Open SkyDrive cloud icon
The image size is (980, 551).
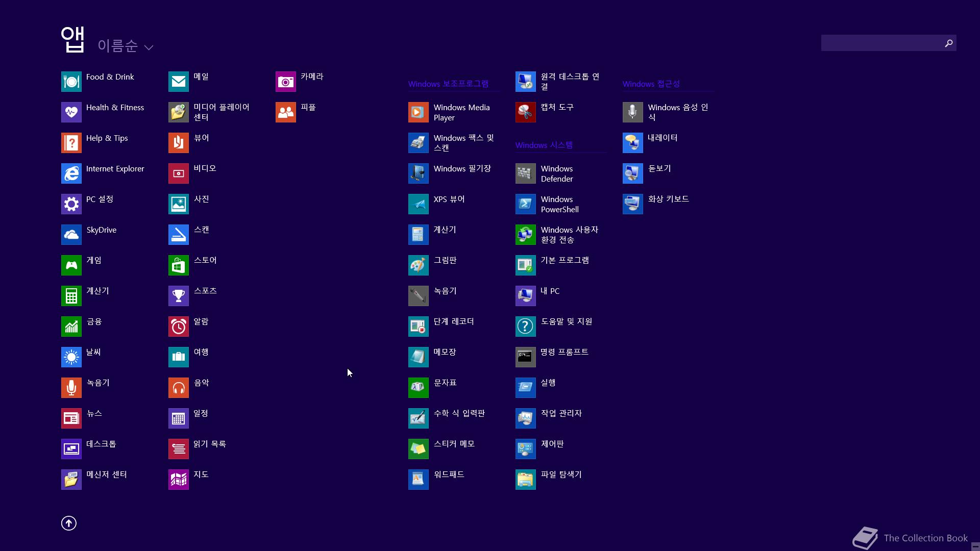pyautogui.click(x=71, y=235)
